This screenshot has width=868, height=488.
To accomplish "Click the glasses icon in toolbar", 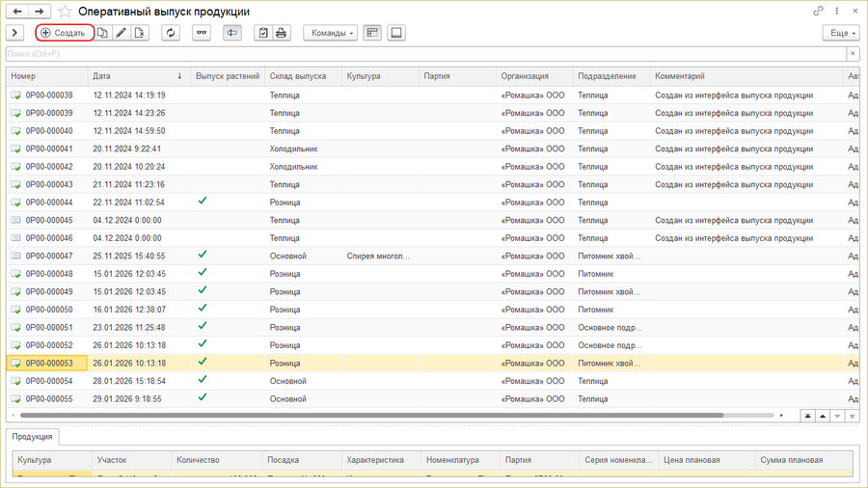I will (x=202, y=33).
